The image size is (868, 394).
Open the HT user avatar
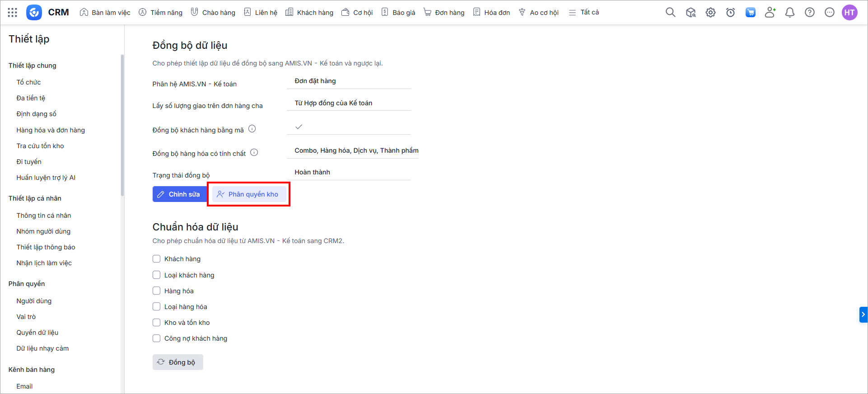(849, 13)
